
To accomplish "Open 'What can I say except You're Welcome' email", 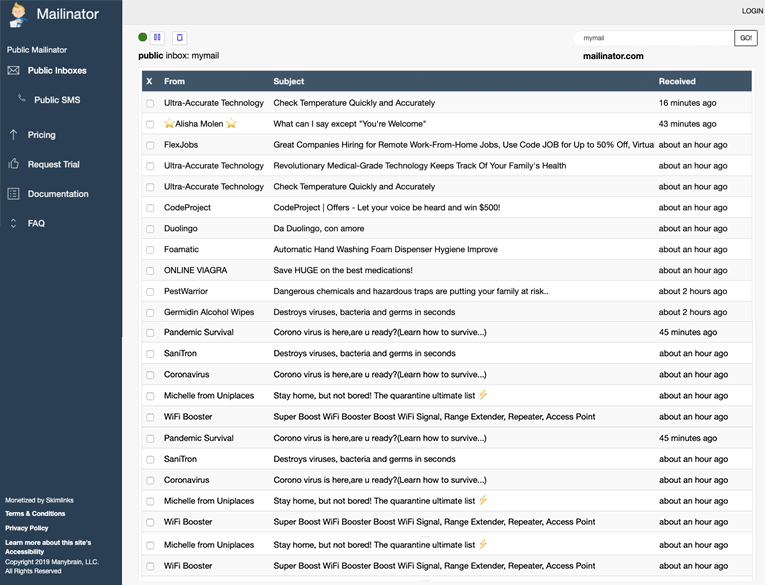I will coord(350,124).
